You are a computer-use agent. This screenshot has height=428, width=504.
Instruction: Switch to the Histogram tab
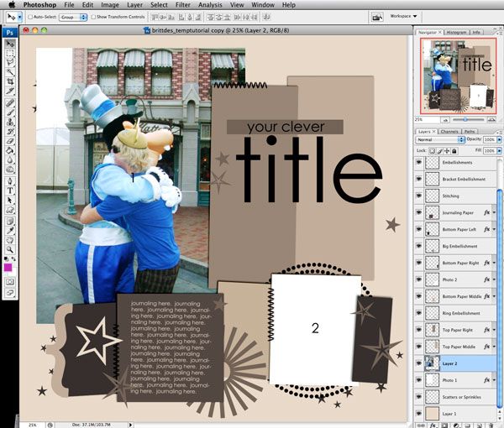[456, 32]
